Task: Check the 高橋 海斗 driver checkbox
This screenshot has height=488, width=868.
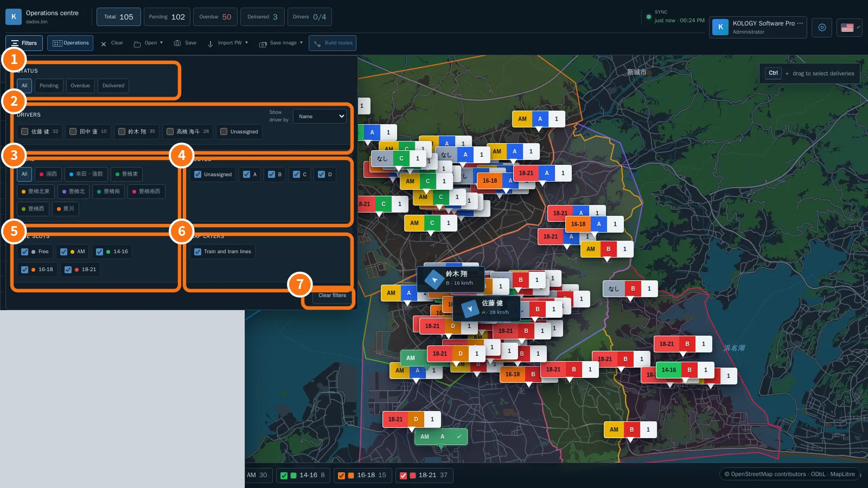Action: point(170,132)
